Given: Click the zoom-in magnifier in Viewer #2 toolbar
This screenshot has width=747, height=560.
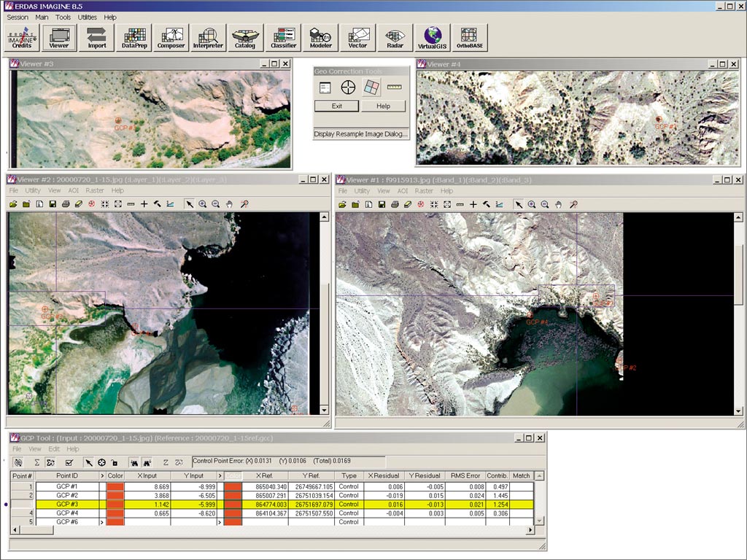Looking at the screenshot, I should coord(203,204).
